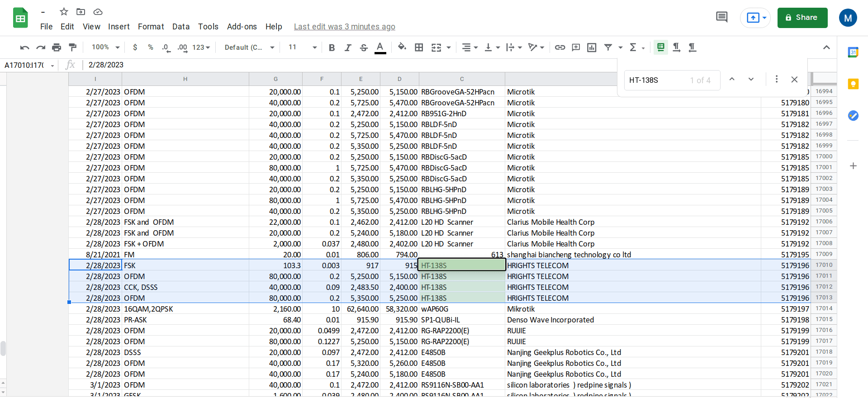This screenshot has height=398, width=868.
Task: Open the vertical align dropdown
Action: tap(492, 47)
